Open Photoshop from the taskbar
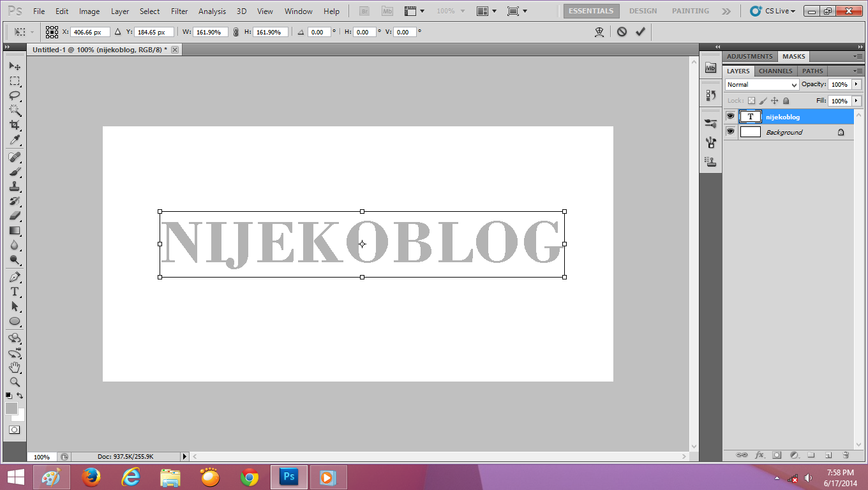Image resolution: width=868 pixels, height=490 pixels. pyautogui.click(x=288, y=477)
